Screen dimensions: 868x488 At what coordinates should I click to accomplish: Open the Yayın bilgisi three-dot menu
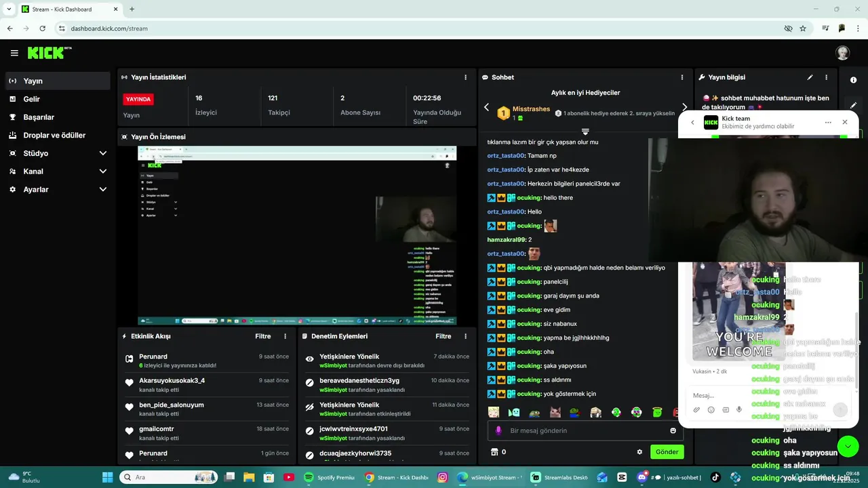(826, 77)
